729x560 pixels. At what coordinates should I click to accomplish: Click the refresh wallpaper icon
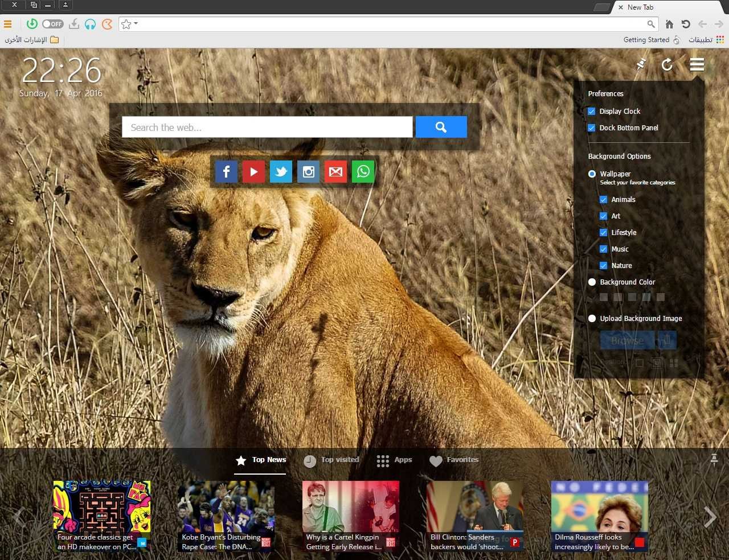coord(667,65)
